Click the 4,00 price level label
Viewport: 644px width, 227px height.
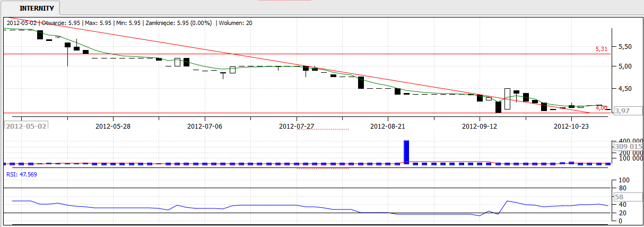click(601, 108)
